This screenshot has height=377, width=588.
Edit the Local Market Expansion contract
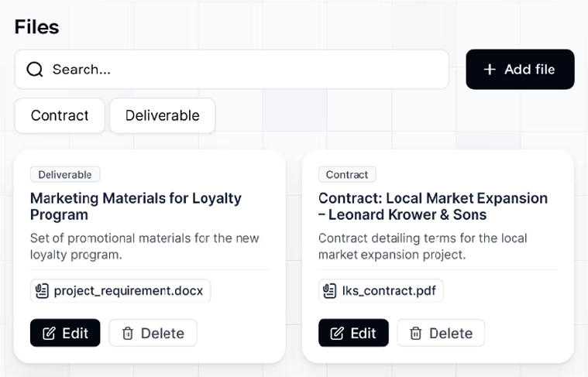[353, 333]
